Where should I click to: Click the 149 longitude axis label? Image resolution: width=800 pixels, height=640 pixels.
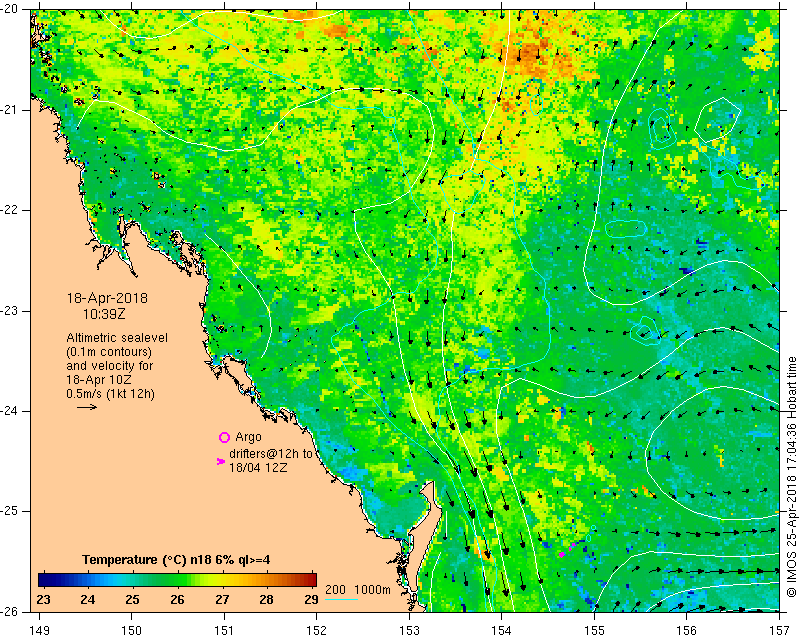click(39, 631)
